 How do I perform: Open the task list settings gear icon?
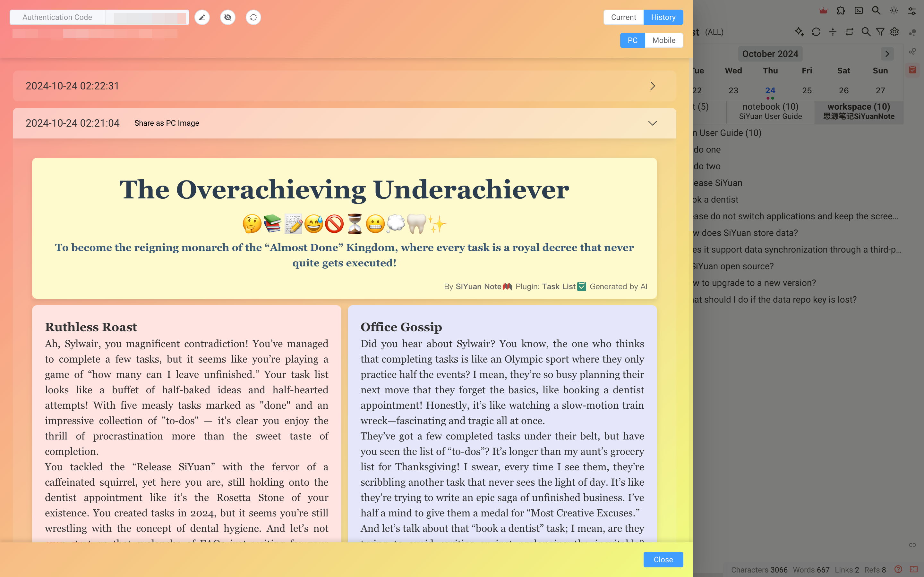894,32
